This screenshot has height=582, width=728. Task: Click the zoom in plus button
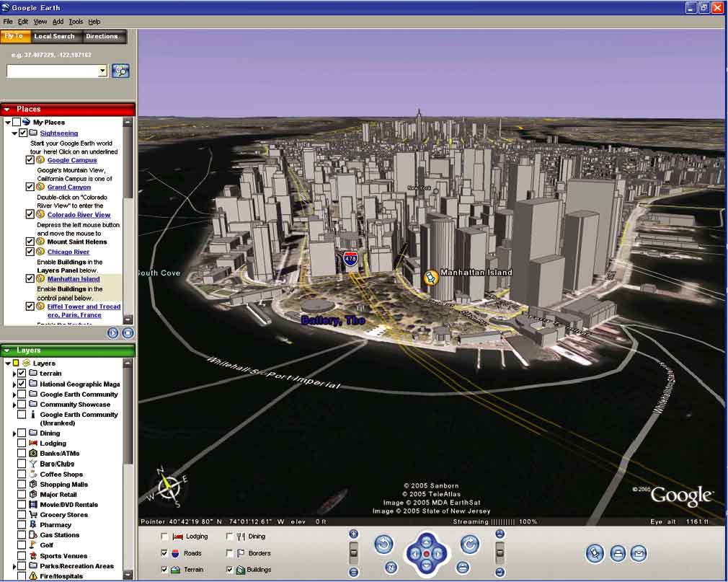[x=354, y=534]
